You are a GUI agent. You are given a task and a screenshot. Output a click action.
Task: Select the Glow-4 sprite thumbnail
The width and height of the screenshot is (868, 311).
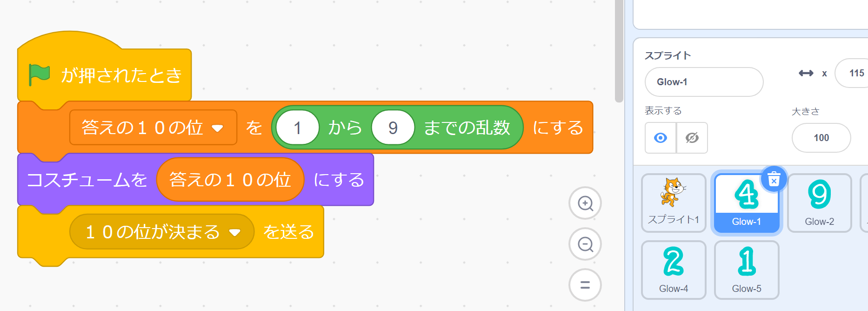[x=673, y=270]
